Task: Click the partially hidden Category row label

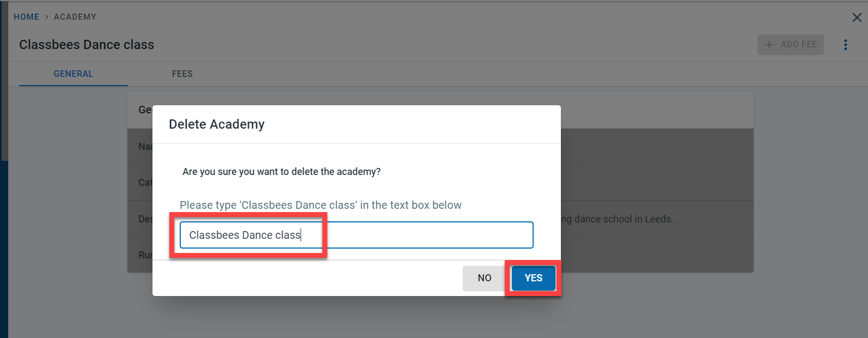Action: [x=145, y=183]
